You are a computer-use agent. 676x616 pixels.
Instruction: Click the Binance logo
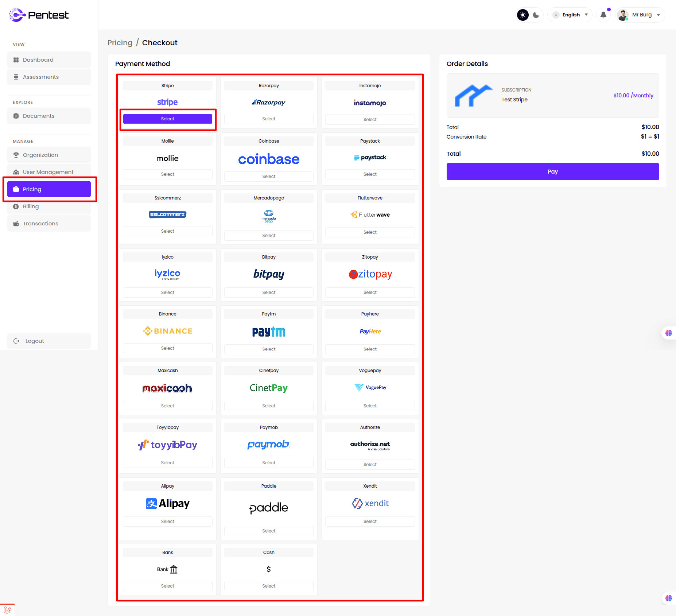pyautogui.click(x=168, y=331)
